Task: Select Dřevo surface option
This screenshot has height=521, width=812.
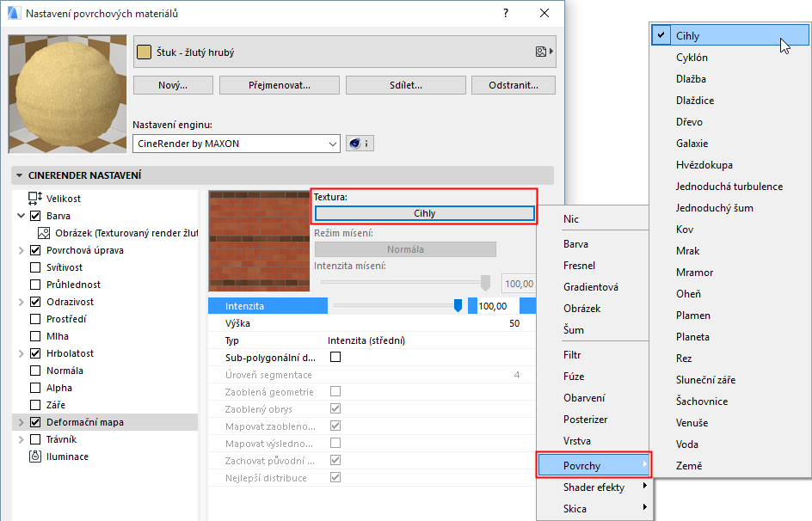Action: [x=689, y=122]
